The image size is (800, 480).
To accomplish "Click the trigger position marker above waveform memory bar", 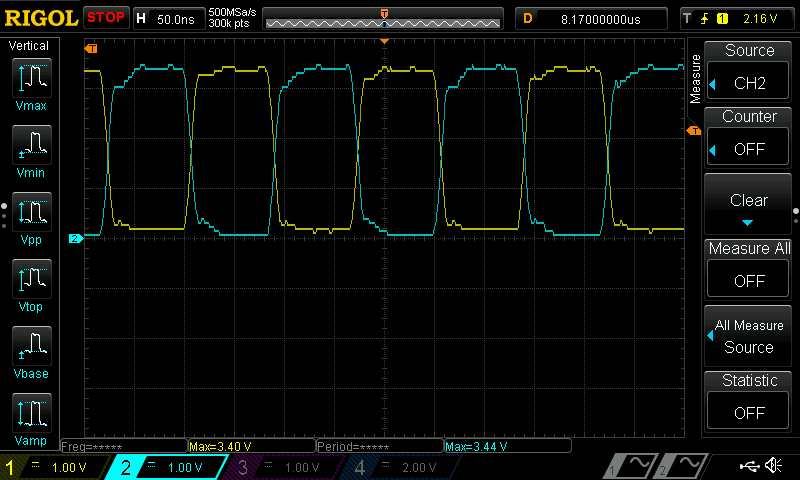I will 384,13.
